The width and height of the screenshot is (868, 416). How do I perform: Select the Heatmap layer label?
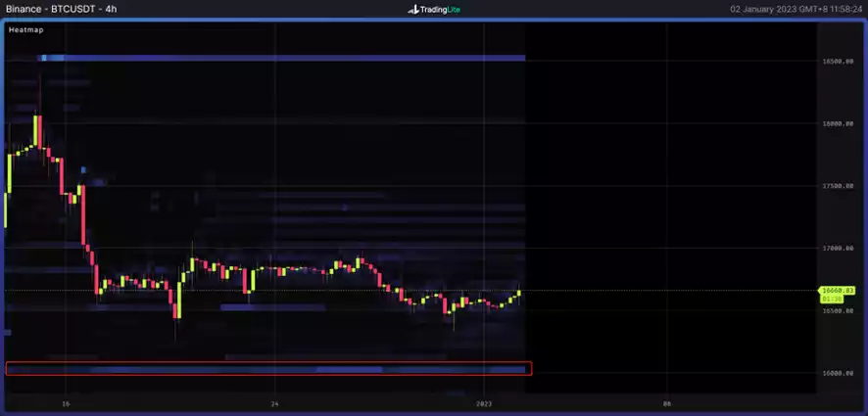click(x=26, y=30)
